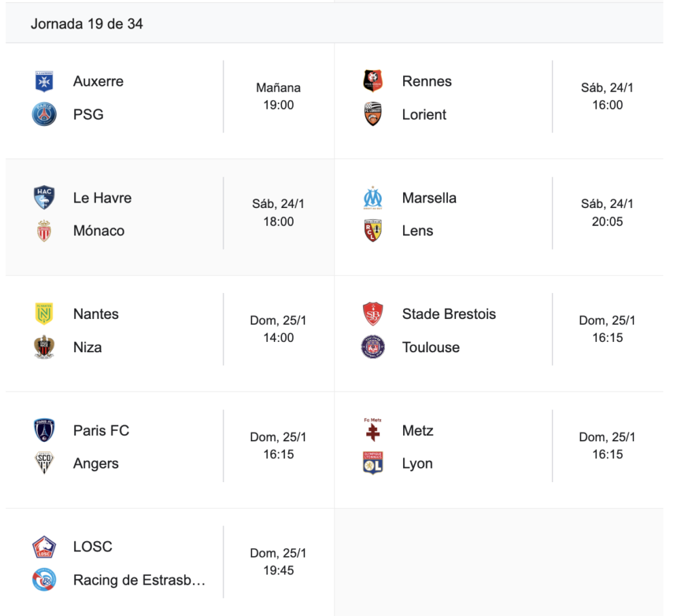Screen dimensions: 696x616
Task: Open the Mónaco team name
Action: point(99,231)
